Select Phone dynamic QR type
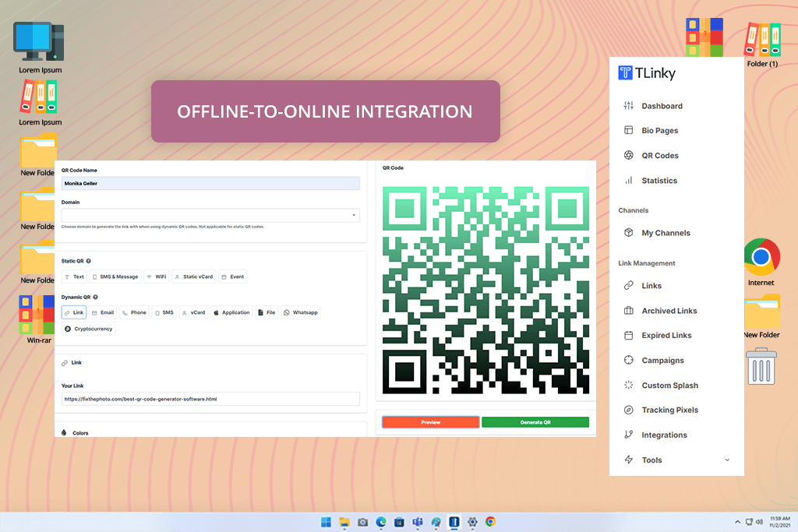Viewport: 798px width, 532px height. [x=134, y=312]
